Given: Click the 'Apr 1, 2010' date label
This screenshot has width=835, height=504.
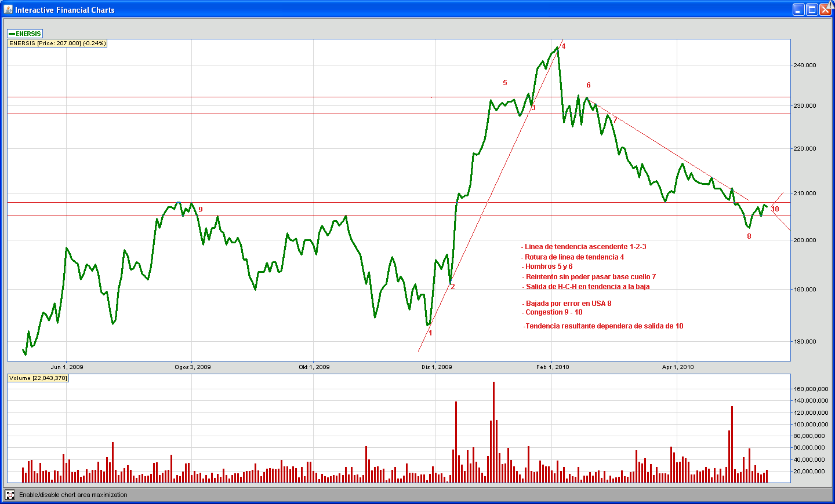Looking at the screenshot, I should coord(678,367).
